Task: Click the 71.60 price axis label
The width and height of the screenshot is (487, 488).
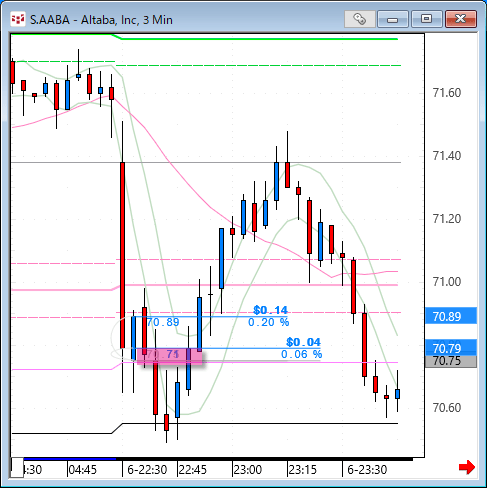Action: pyautogui.click(x=447, y=93)
